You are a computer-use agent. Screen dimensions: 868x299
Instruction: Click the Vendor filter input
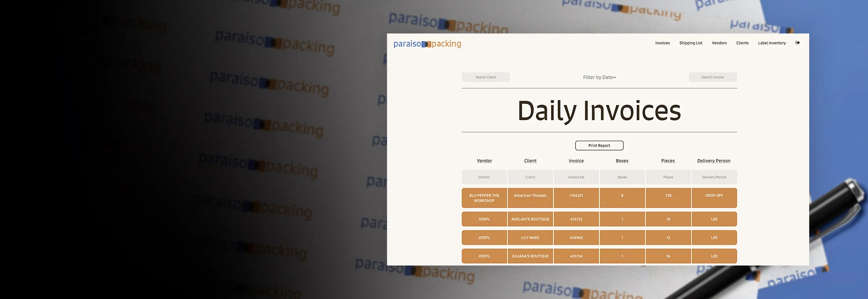484,177
